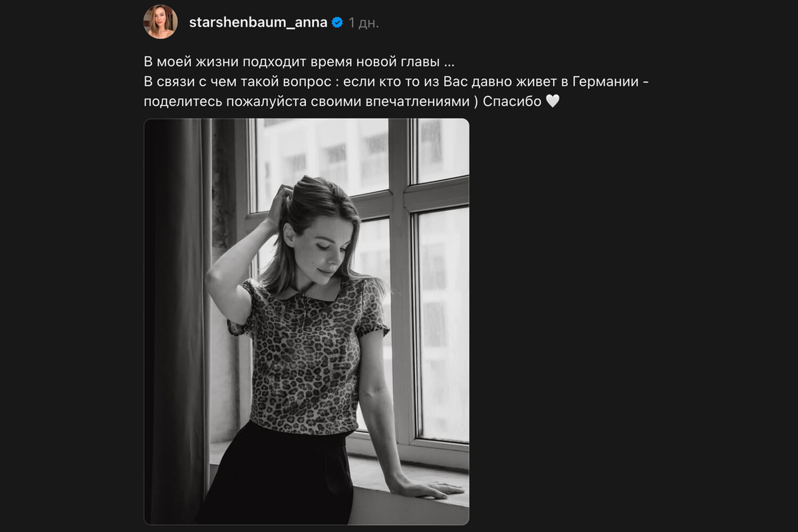Click the line starting "поделитесь пожалуйста"
The height and width of the screenshot is (532, 798).
(352, 102)
